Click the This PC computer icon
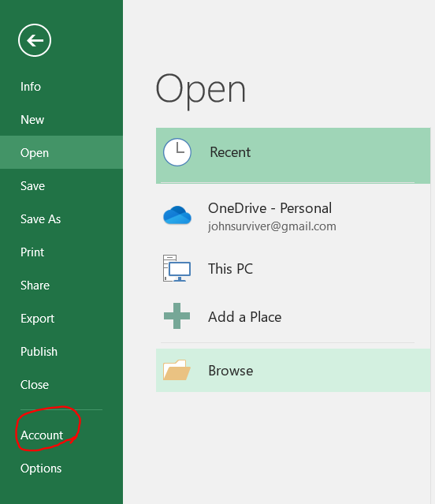 pos(177,268)
